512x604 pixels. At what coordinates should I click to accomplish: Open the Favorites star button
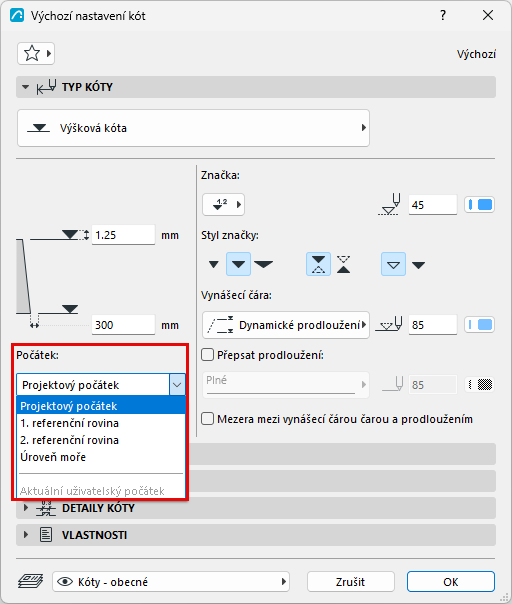(x=35, y=54)
